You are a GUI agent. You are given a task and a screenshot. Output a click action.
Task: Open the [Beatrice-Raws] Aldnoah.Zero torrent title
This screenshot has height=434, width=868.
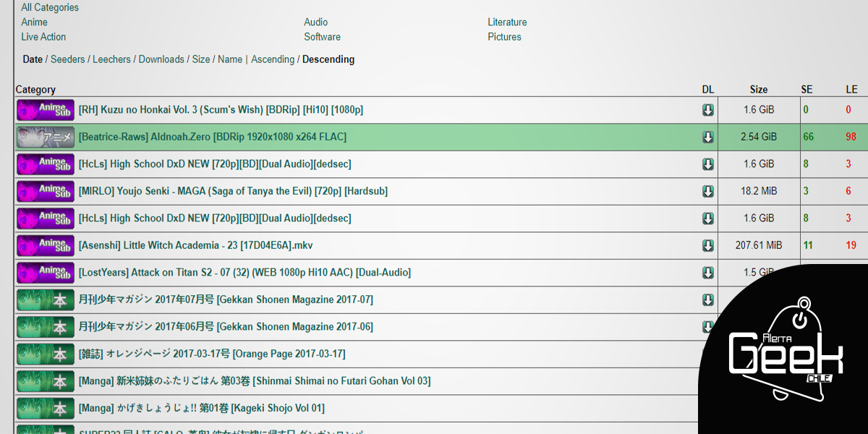[x=213, y=137]
